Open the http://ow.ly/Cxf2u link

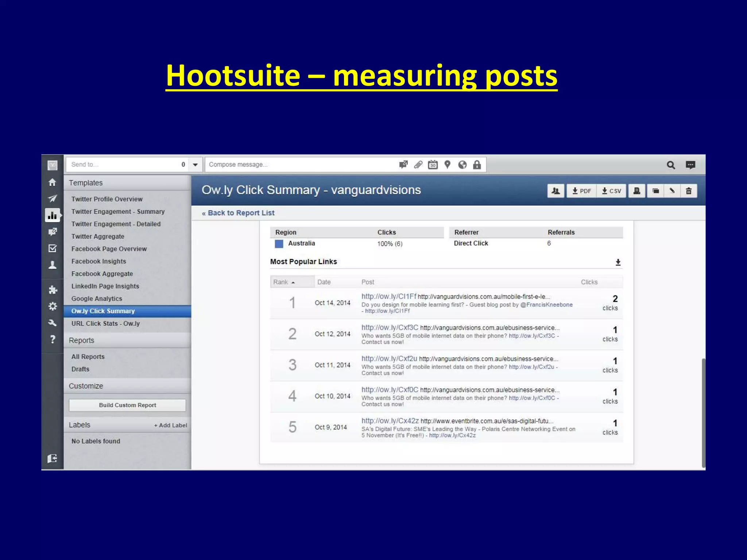[x=389, y=358]
